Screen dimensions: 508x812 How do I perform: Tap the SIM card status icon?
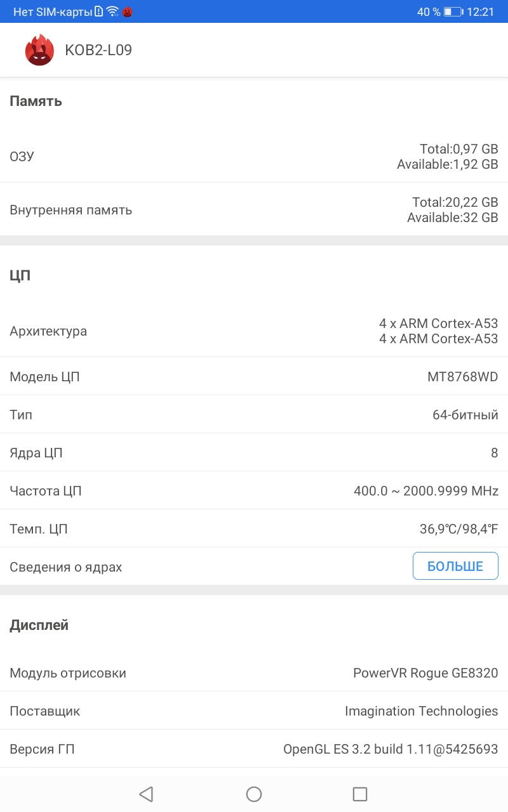tap(98, 11)
